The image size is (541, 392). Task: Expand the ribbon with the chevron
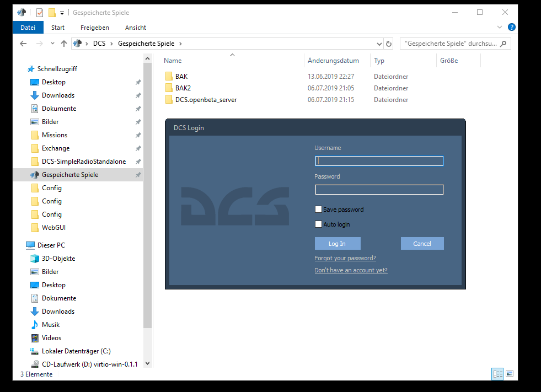tap(500, 27)
